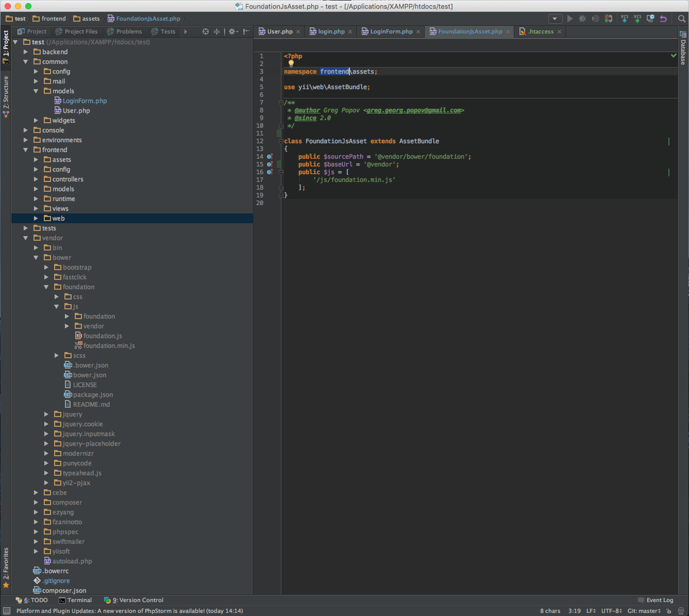Open the Database side tool window

pyautogui.click(x=683, y=48)
